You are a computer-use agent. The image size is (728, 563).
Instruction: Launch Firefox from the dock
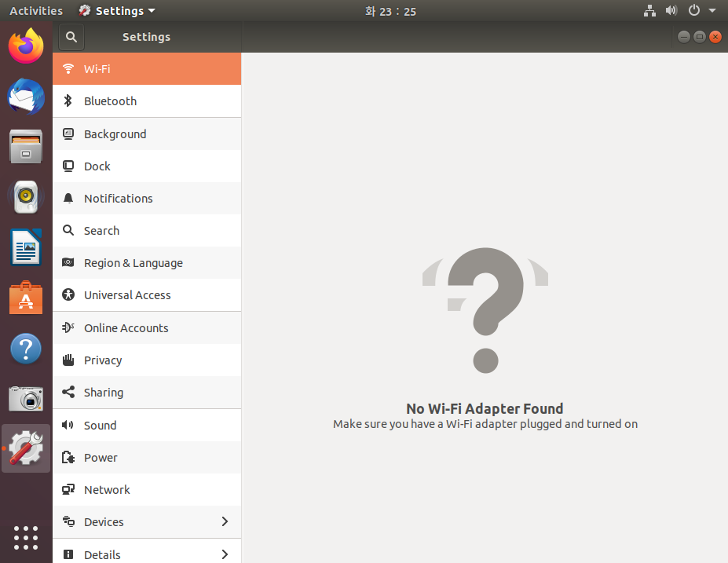click(x=26, y=46)
